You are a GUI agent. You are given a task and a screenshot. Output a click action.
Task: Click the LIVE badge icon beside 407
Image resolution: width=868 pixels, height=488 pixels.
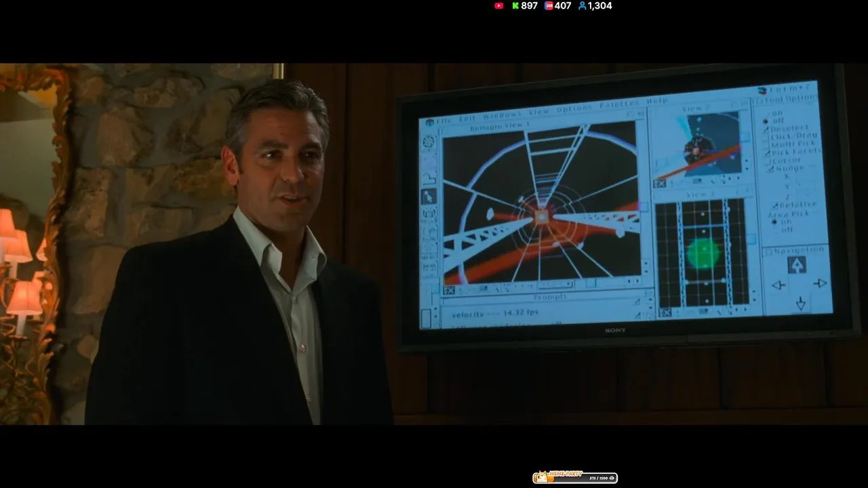point(549,5)
